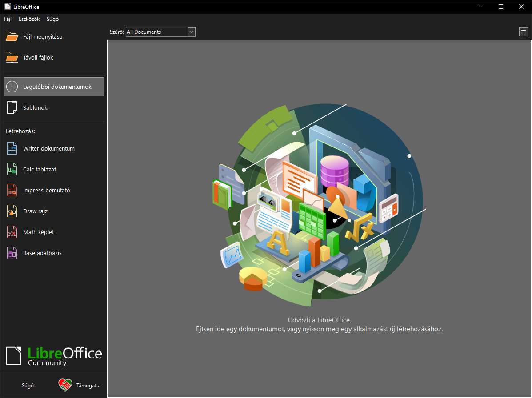Open the Szűrő filter dropdown arrow
The width and height of the screenshot is (532, 398).
pyautogui.click(x=192, y=32)
